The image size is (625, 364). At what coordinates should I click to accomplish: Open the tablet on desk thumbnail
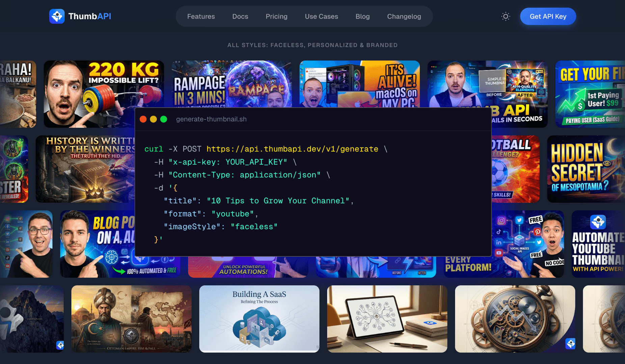point(387,319)
